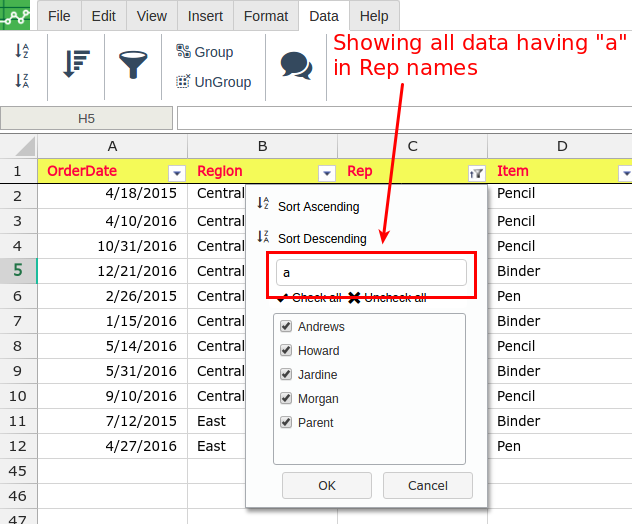Uncheck the Parent checkbox
Viewport: 632px width, 524px height.
click(x=286, y=423)
